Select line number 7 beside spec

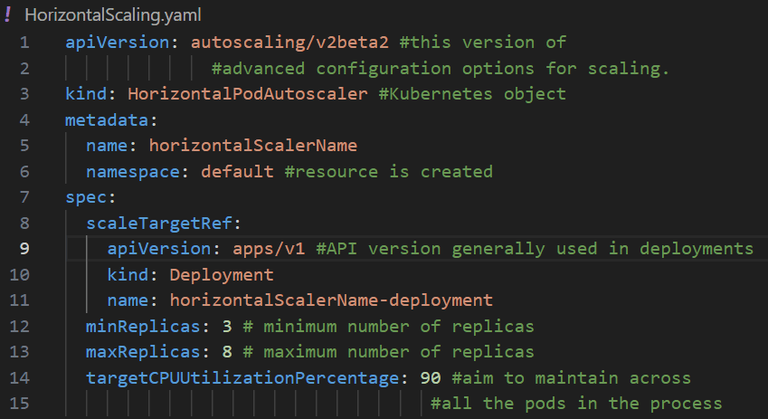click(24, 197)
